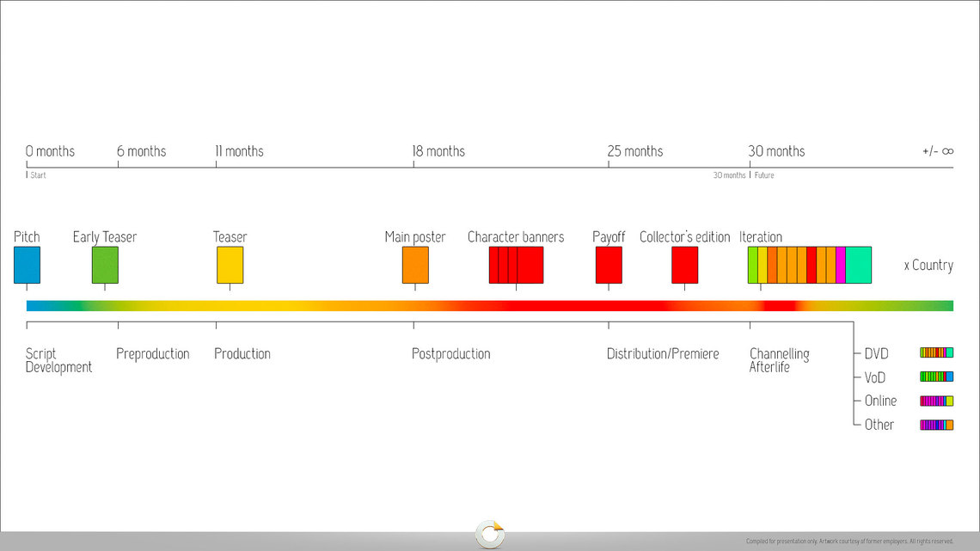Click the +/- infinity label
980x551 pixels.
[x=938, y=151]
